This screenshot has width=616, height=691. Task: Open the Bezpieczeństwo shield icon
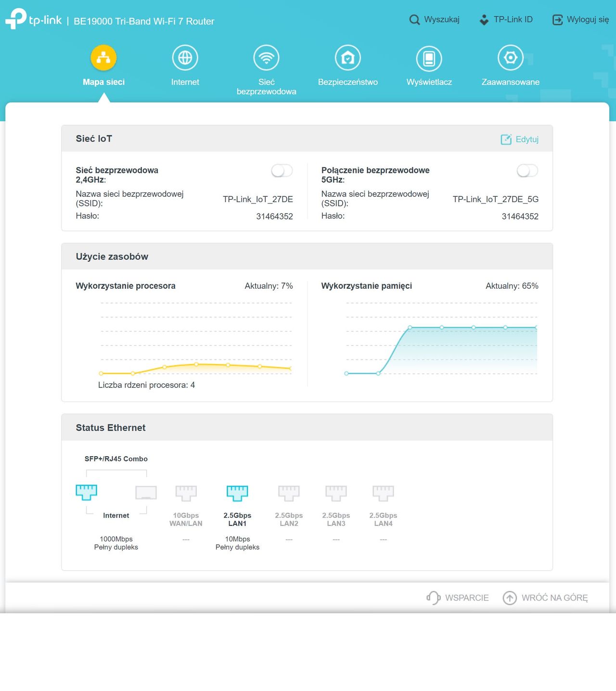pos(348,58)
